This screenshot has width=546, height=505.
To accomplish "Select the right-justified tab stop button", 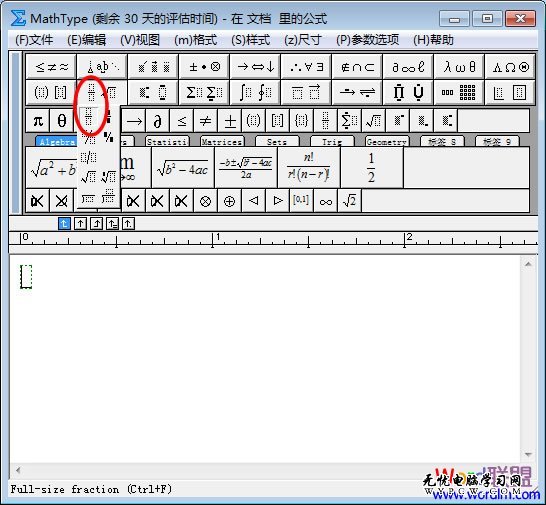I will [x=96, y=223].
